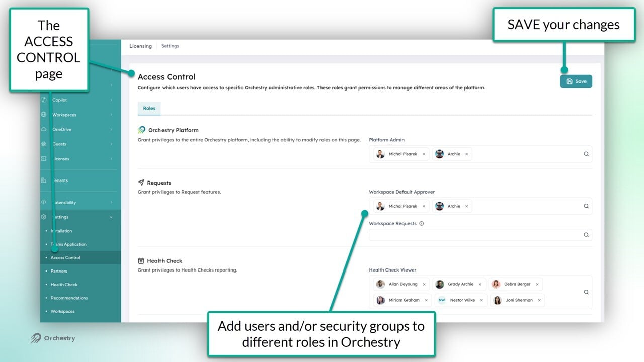
Task: Click empty space in Platform Admin people field
Action: (x=526, y=154)
